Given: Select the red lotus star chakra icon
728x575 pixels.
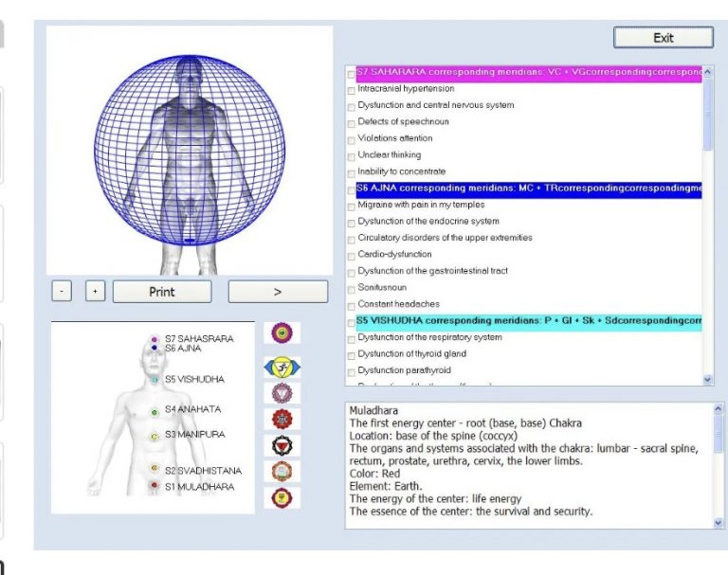Looking at the screenshot, I should (282, 420).
